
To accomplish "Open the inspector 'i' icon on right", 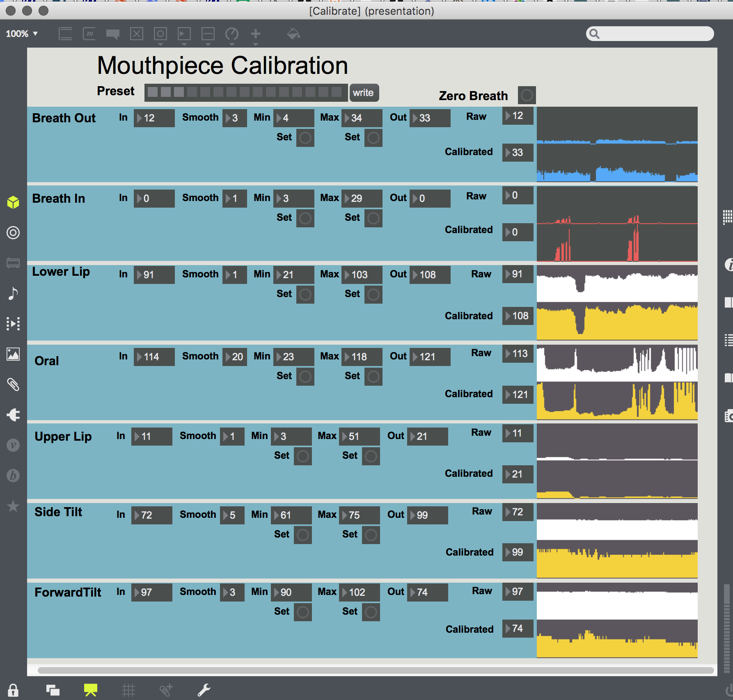I will [729, 265].
